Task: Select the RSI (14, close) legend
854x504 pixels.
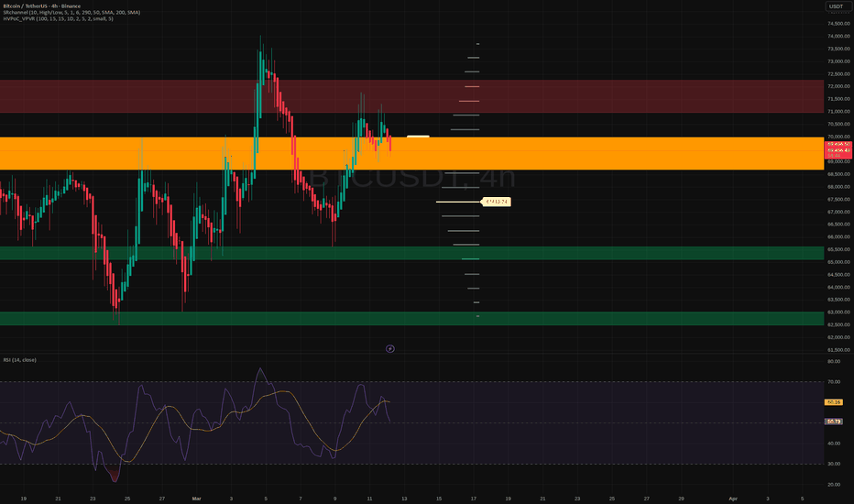Action: point(19,360)
